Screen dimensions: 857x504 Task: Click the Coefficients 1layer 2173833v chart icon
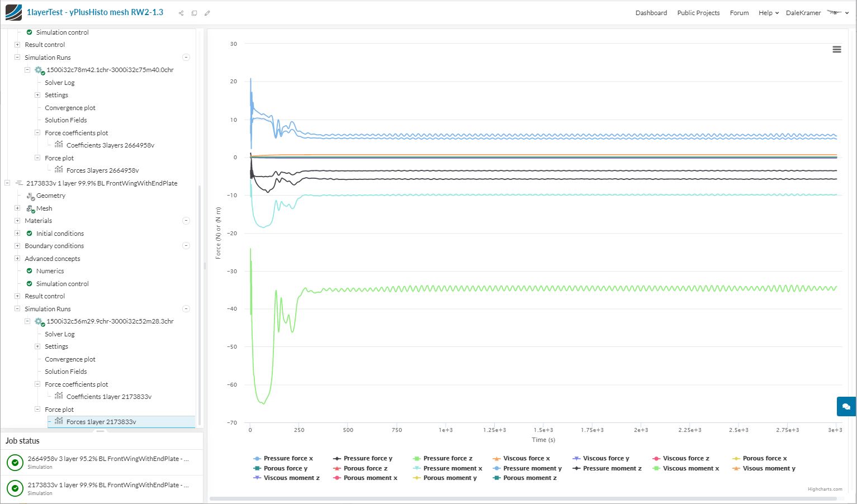[59, 396]
